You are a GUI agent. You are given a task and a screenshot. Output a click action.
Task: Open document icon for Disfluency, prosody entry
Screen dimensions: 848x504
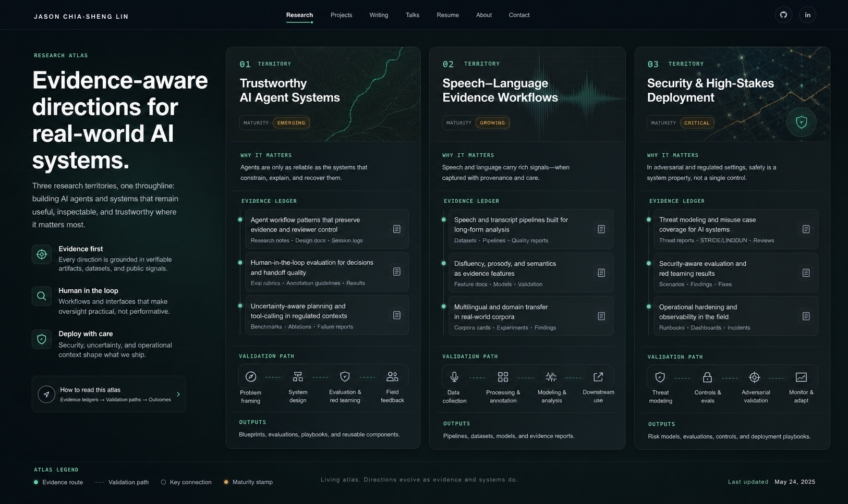601,273
